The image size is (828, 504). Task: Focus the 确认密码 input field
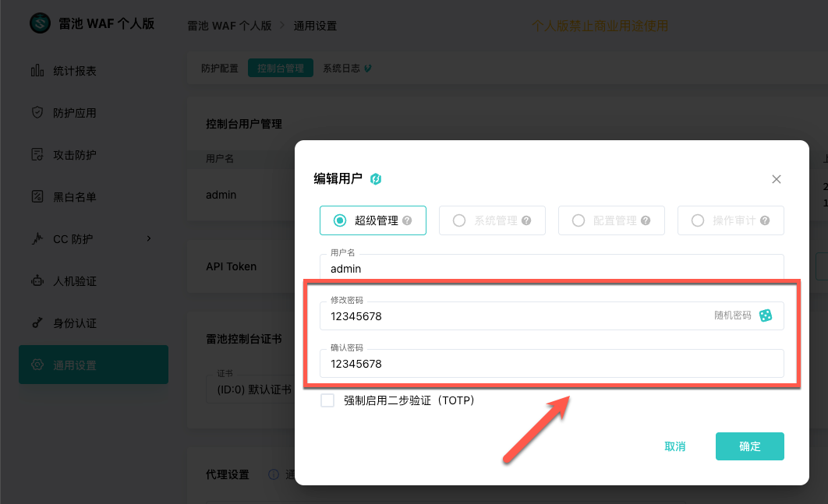point(550,364)
